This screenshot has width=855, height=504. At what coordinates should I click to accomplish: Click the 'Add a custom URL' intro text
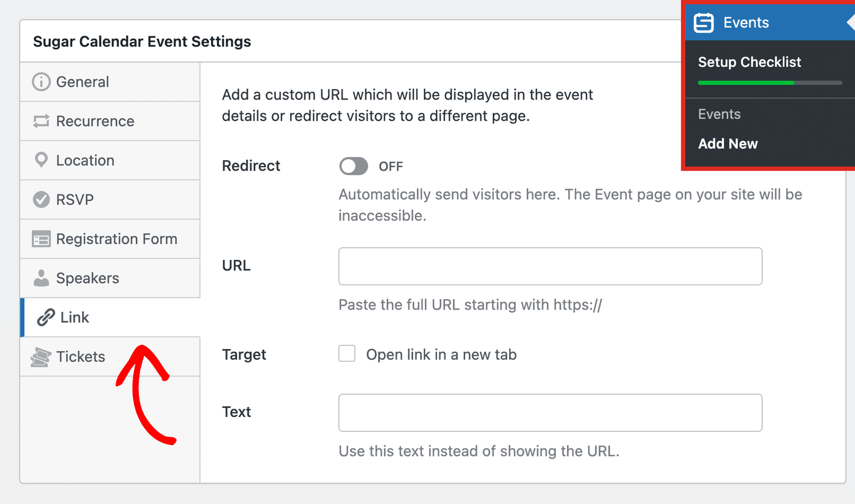(408, 105)
